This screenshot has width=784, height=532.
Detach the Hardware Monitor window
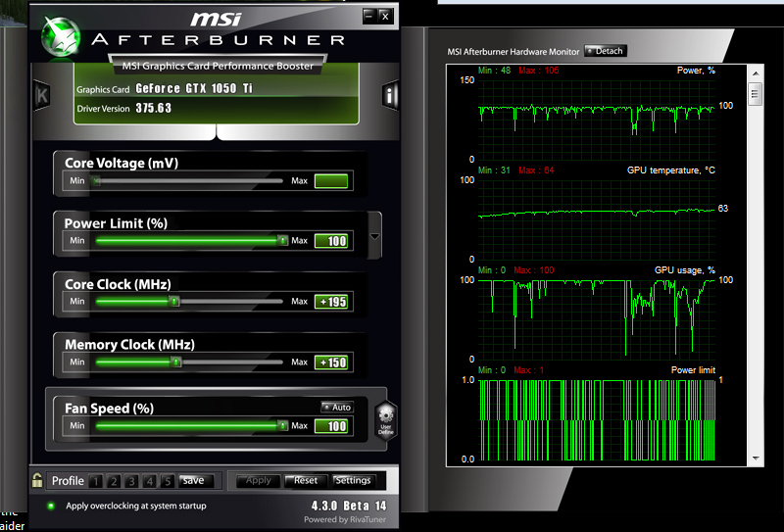click(606, 51)
